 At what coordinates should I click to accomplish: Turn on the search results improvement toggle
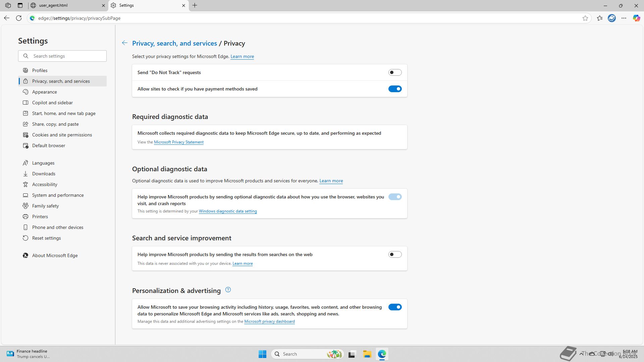tap(395, 254)
